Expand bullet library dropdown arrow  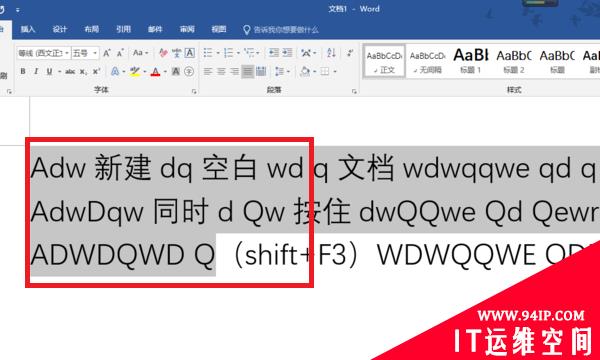218,53
